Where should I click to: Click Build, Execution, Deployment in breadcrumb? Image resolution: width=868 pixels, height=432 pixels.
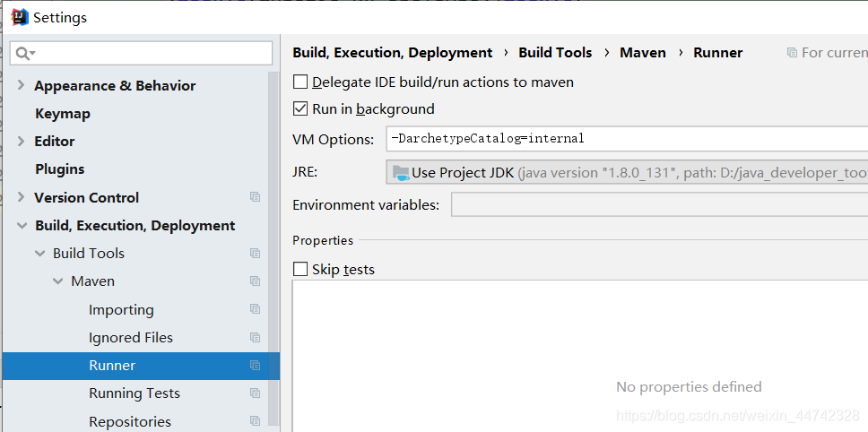pos(393,53)
